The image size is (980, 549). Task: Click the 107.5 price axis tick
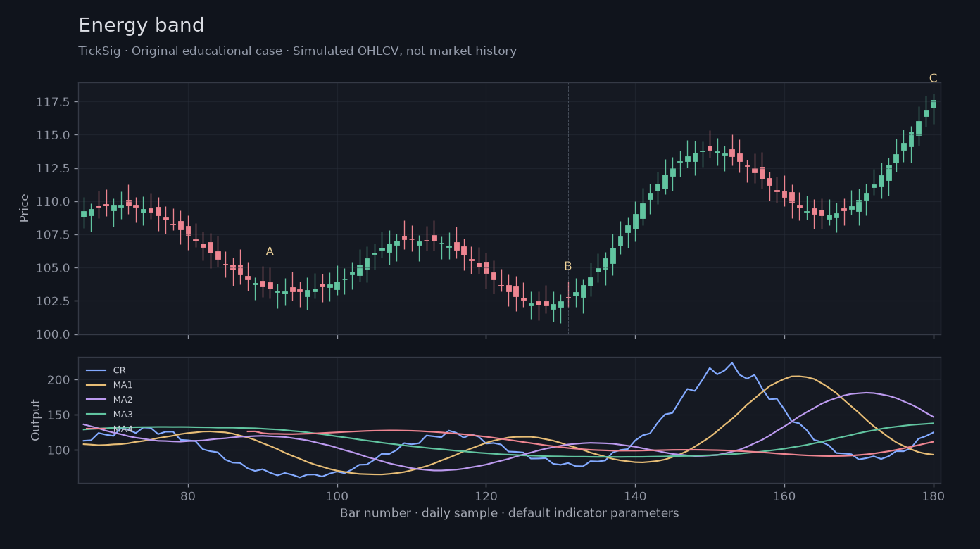[x=53, y=234]
